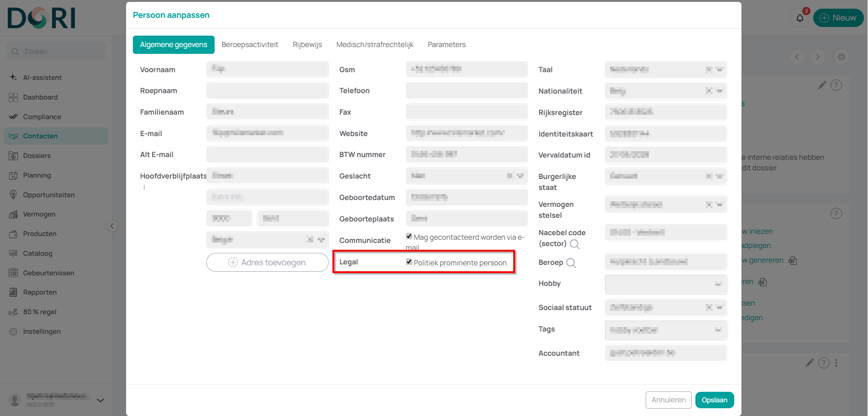Viewport: 868px width, 416px height.
Task: Click the Opportuniteiten lightbulb icon
Action: (x=13, y=195)
